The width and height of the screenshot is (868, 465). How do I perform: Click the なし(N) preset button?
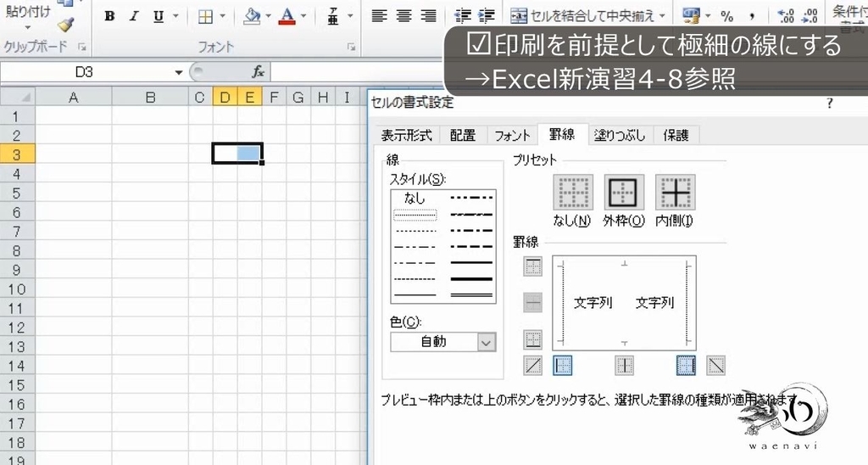point(572,193)
